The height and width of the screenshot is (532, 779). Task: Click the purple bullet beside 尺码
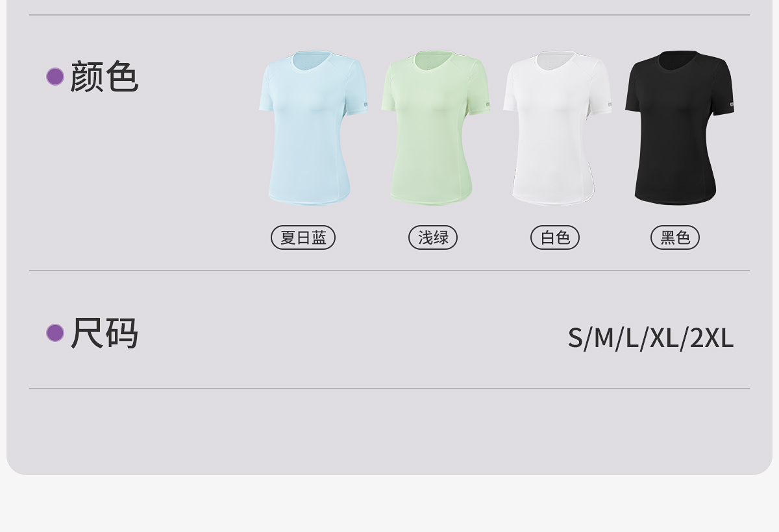[x=55, y=333]
